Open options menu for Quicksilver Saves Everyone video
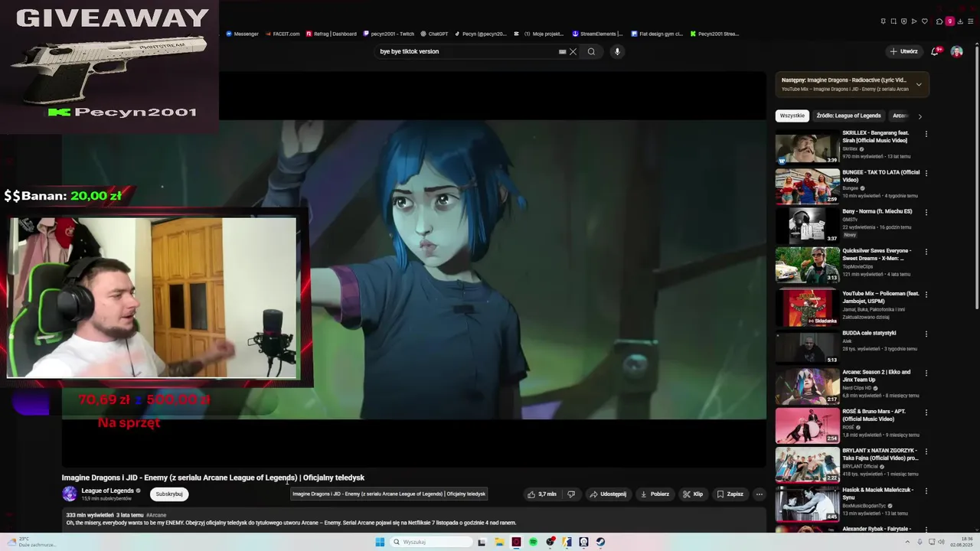Viewport: 980px width, 551px height. pyautogui.click(x=926, y=252)
